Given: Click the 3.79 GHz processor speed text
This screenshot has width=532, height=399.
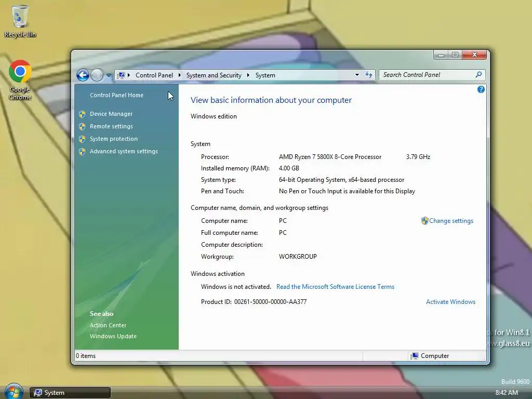Looking at the screenshot, I should pyautogui.click(x=418, y=157).
